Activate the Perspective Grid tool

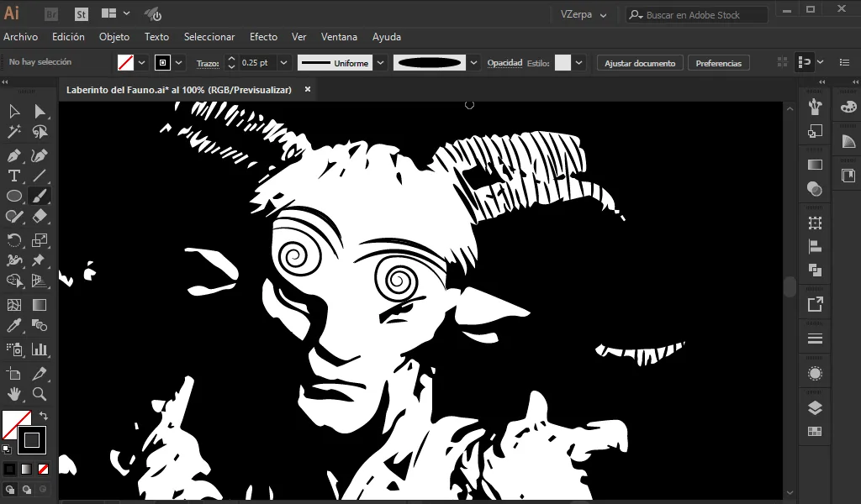(x=40, y=281)
